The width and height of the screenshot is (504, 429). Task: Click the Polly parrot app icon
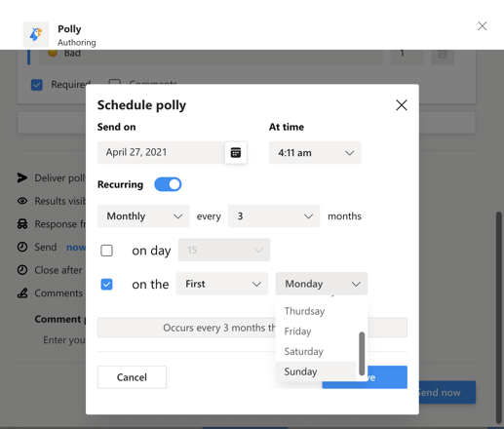[x=36, y=34]
